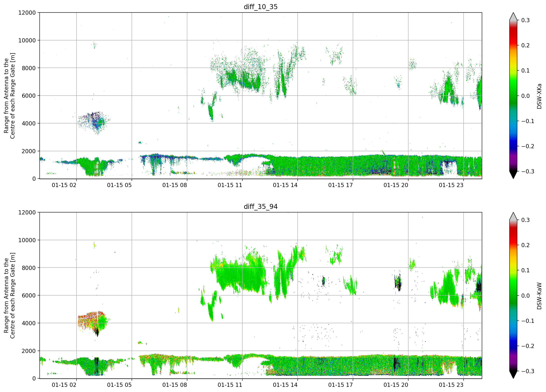Click the 0 y-axis tick of diff_10_35 plot
Screen dimensions: 546x392
tap(34, 179)
